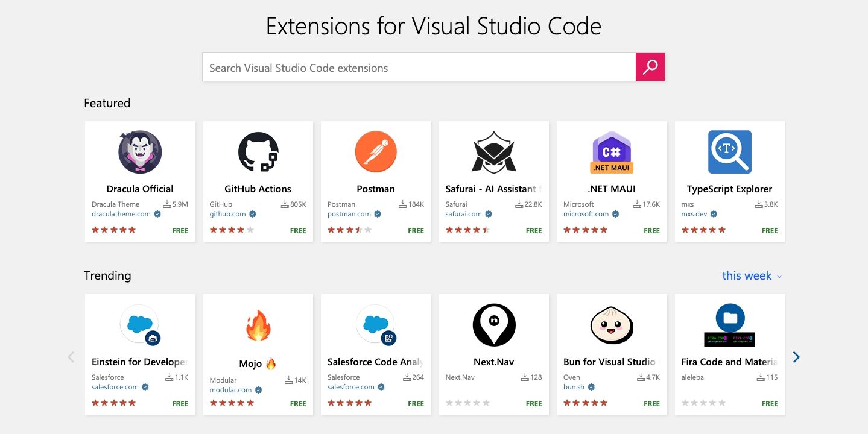Click the Postman orange rocket icon
The image size is (868, 434).
tap(375, 152)
